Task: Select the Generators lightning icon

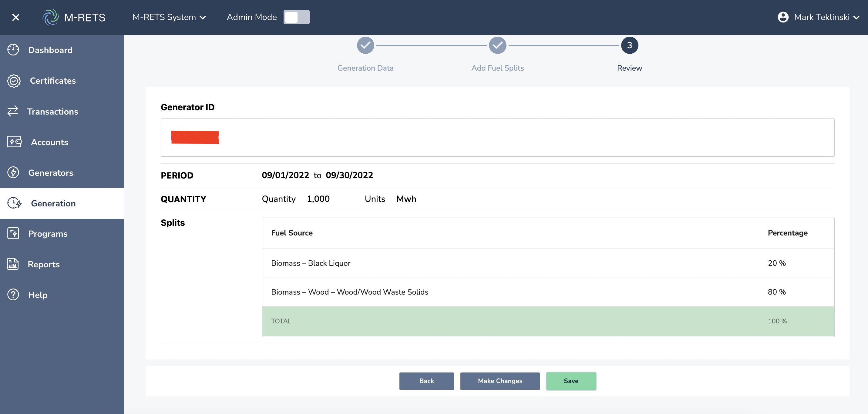Action: [x=13, y=172]
